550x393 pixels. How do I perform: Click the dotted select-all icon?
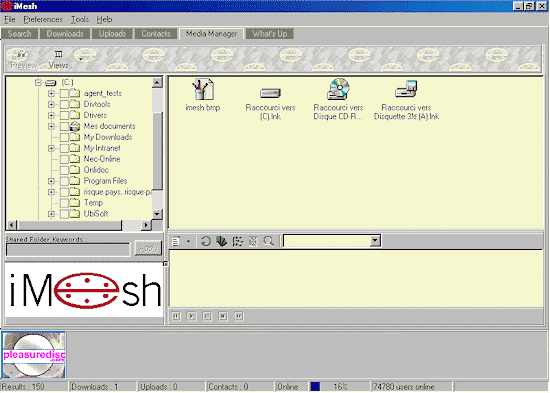pos(237,241)
